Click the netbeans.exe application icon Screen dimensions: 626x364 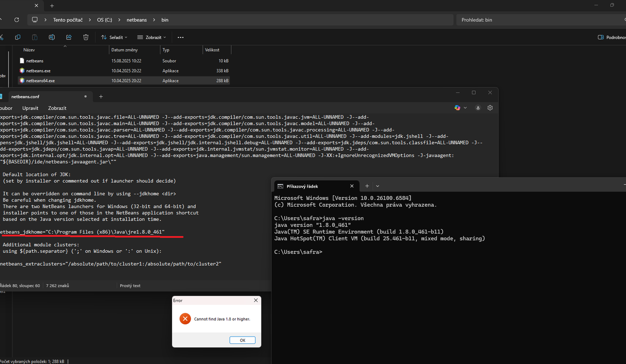(22, 71)
